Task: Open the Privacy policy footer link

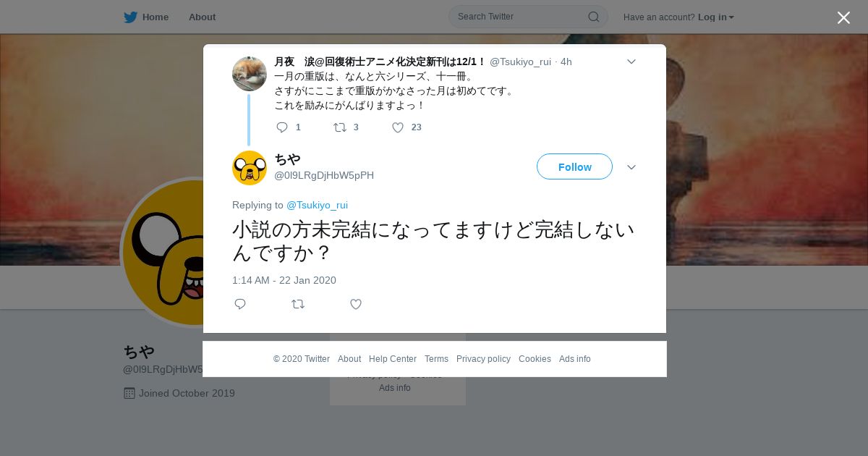Action: coord(483,359)
